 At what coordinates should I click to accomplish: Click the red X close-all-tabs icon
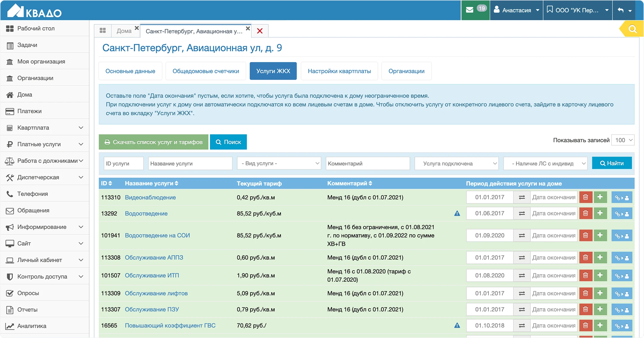pyautogui.click(x=260, y=31)
